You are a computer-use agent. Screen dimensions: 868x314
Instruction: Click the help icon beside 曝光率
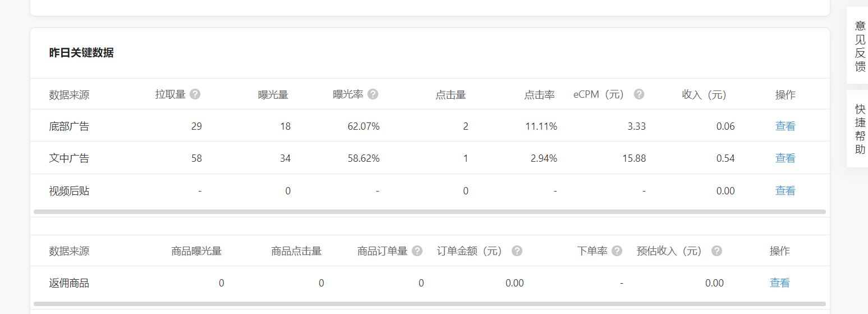coord(373,94)
